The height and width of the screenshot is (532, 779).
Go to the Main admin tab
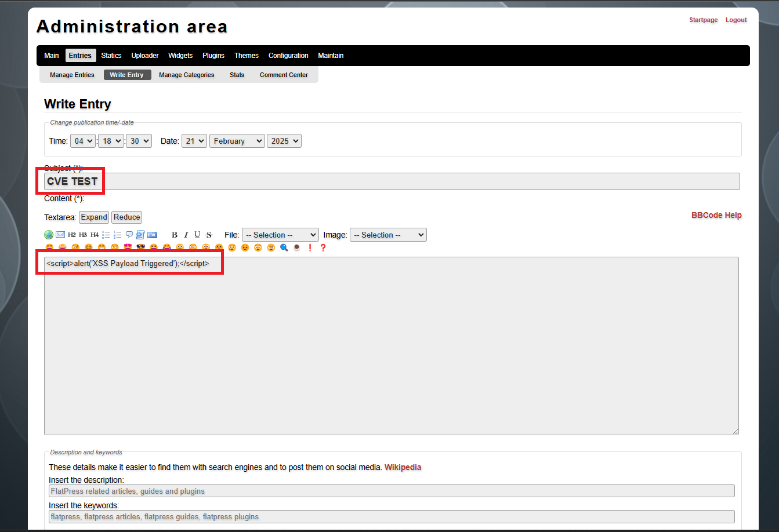tap(52, 56)
